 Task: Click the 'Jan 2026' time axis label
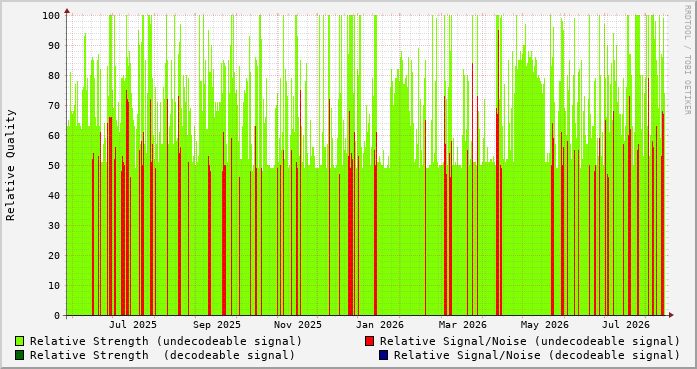point(380,325)
